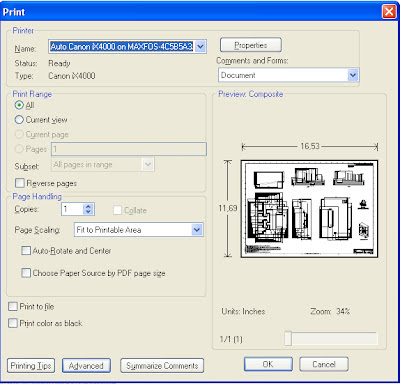Expand the Comments and Forms dropdown

tap(353, 75)
